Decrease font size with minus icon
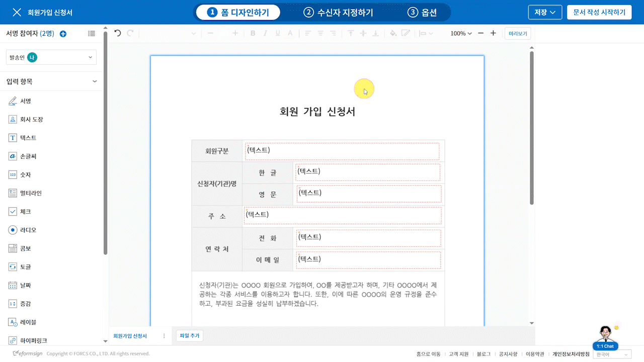The height and width of the screenshot is (362, 644). point(210,34)
